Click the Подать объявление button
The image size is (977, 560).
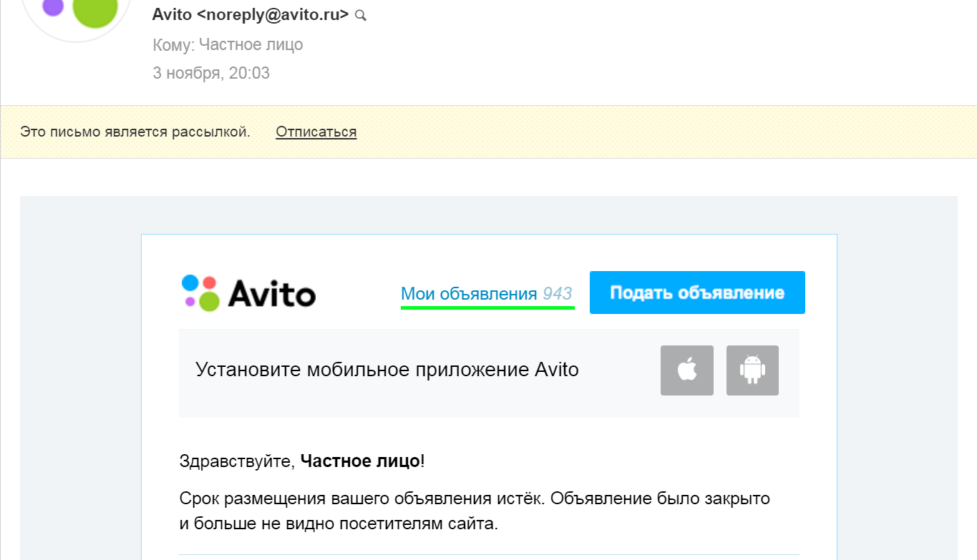pos(697,293)
